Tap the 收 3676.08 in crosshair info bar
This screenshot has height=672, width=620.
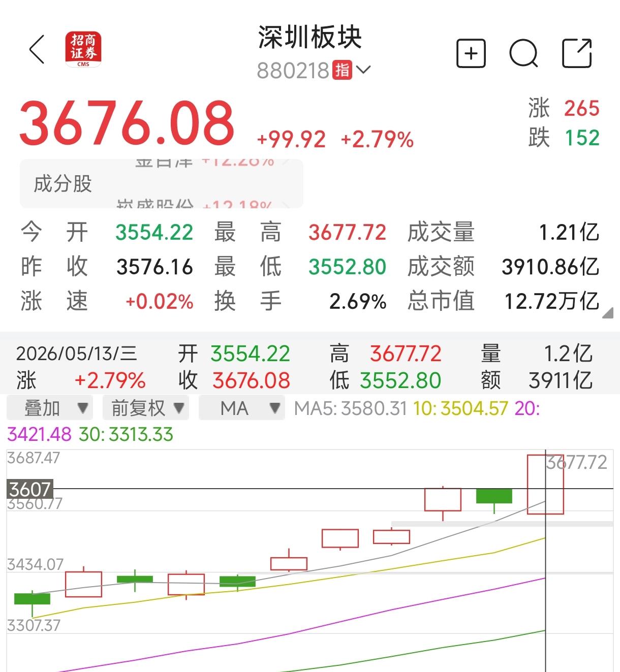click(x=234, y=380)
